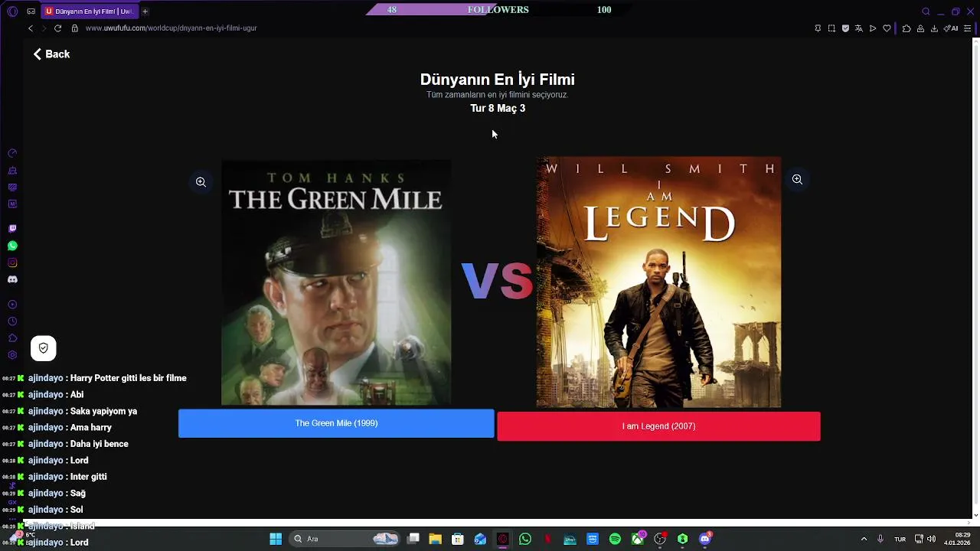The width and height of the screenshot is (980, 551).
Task: Zoom in on The Green Mile poster
Action: pyautogui.click(x=201, y=182)
